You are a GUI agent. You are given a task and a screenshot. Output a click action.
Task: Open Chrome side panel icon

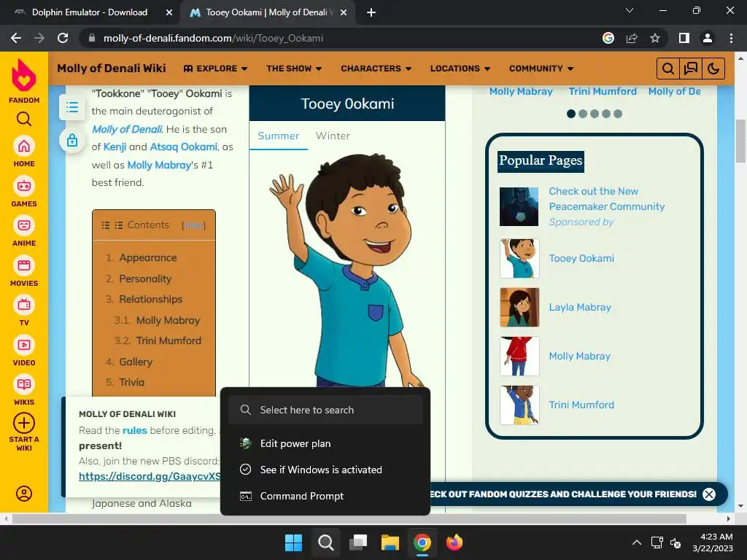tap(684, 38)
